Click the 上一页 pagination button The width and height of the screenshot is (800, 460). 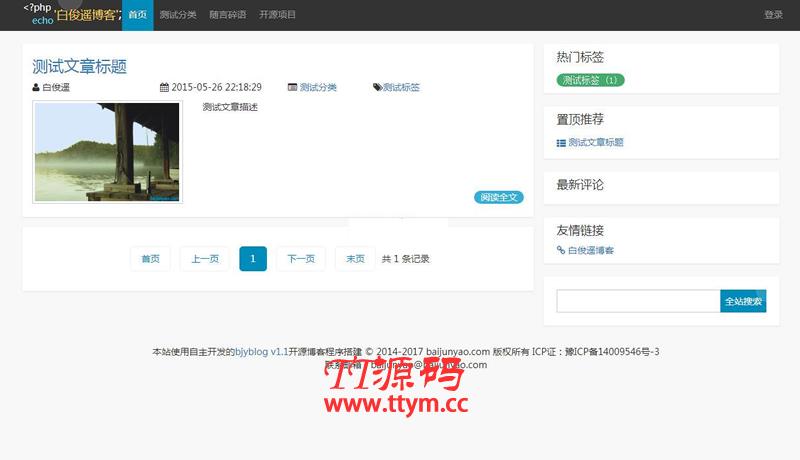205,259
